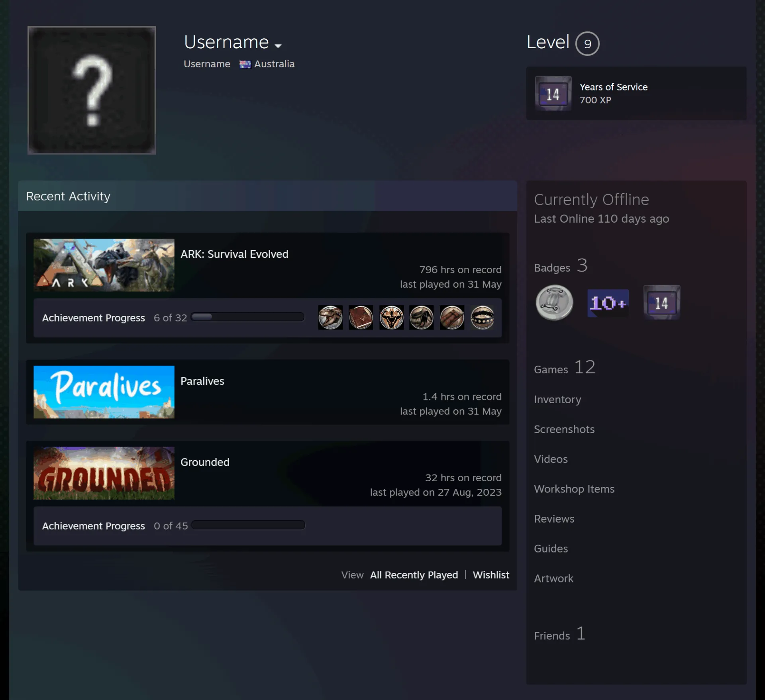This screenshot has height=700, width=765.
Task: Click the 10+ game collector badge
Action: 608,303
